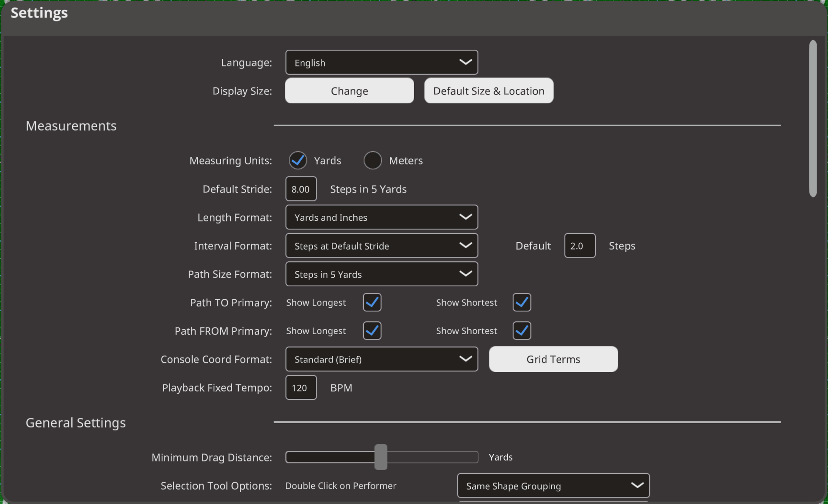Click the Default Stride input field
The image size is (828, 504).
[x=301, y=189]
